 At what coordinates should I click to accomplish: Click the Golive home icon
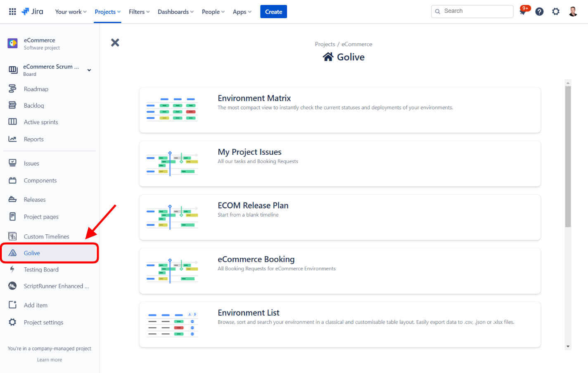(328, 57)
